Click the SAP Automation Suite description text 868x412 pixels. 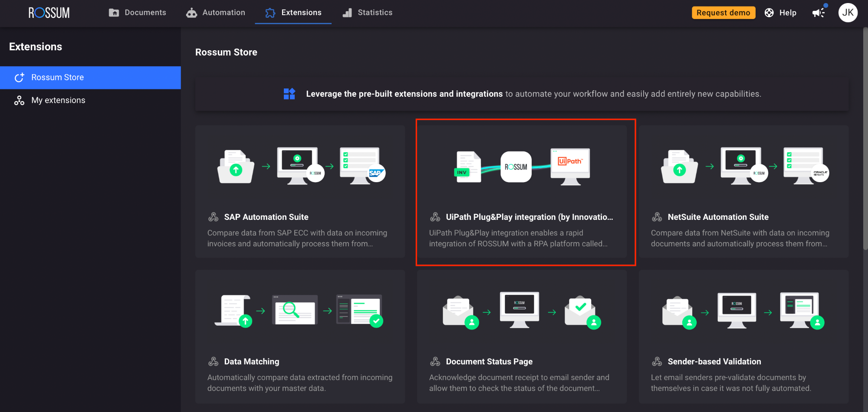tap(297, 238)
